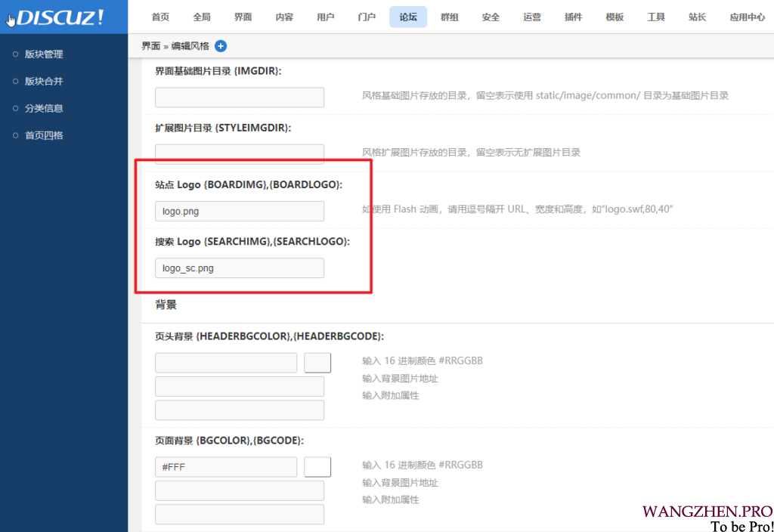Open the 界面 top menu tab
Screen dimensions: 774x532
pos(243,17)
